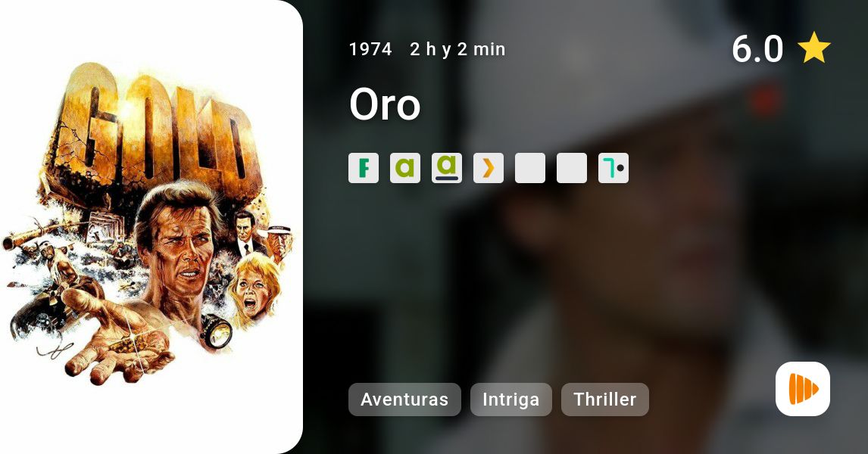
Task: Click the second blank provider tile
Action: 572,168
